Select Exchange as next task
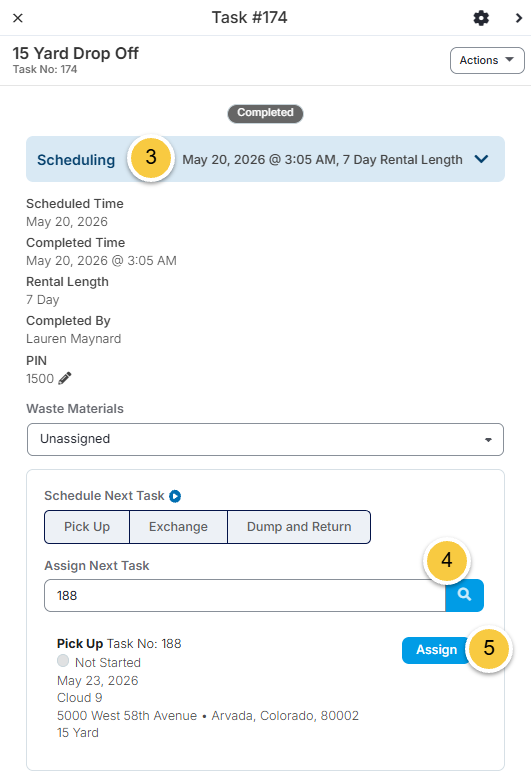The width and height of the screenshot is (531, 781). [178, 527]
